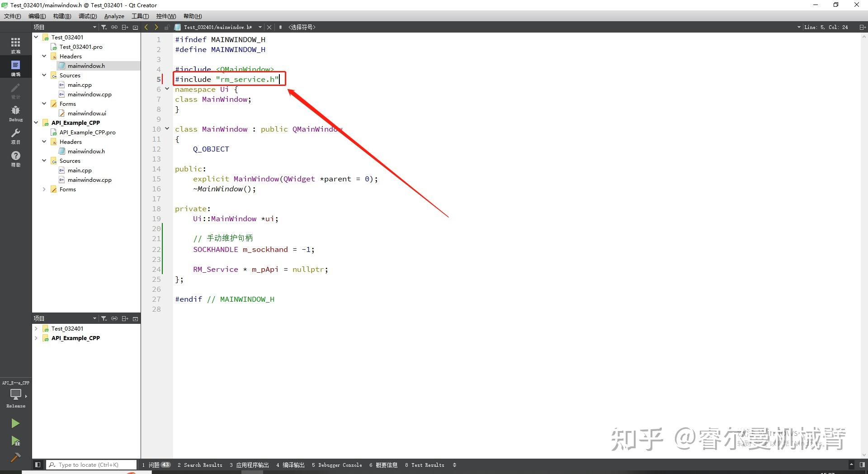Close the upper project side panel
Screen dimensions: 868x474
point(135,27)
